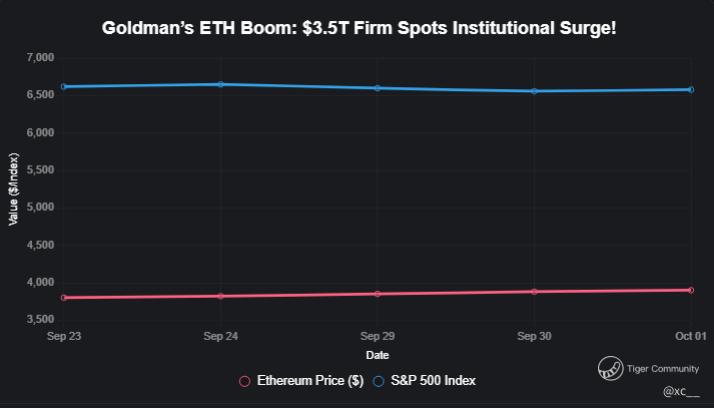This screenshot has width=714, height=408.
Task: Click the pink Ethereum legend circle marker
Action: point(244,381)
